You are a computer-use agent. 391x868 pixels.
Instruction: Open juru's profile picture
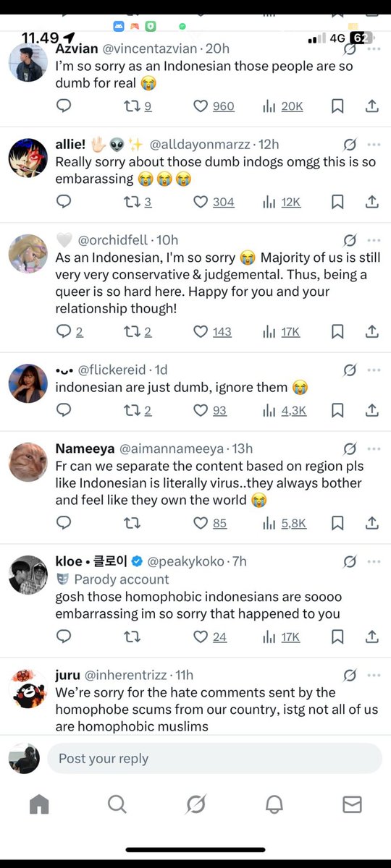click(28, 689)
